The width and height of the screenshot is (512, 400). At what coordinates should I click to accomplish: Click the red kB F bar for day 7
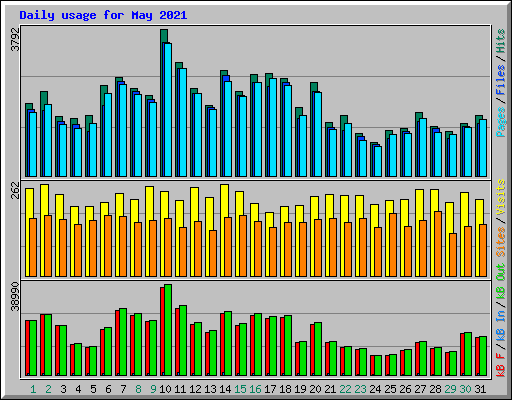click(x=117, y=343)
